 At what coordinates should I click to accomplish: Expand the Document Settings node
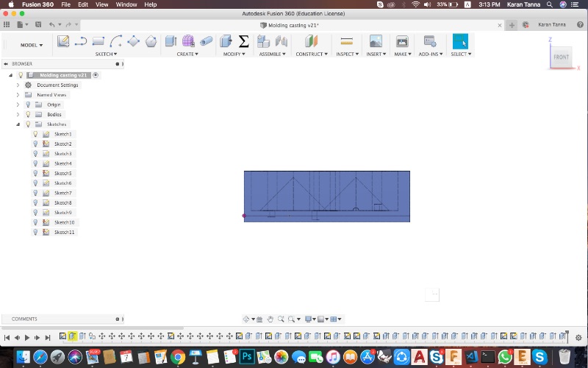tap(18, 85)
